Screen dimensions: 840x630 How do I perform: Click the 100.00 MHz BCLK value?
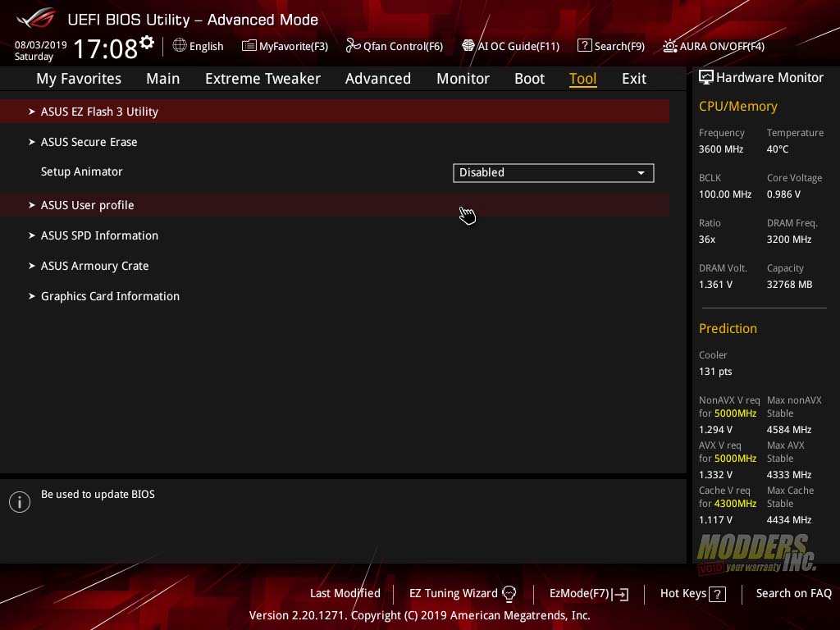click(725, 194)
